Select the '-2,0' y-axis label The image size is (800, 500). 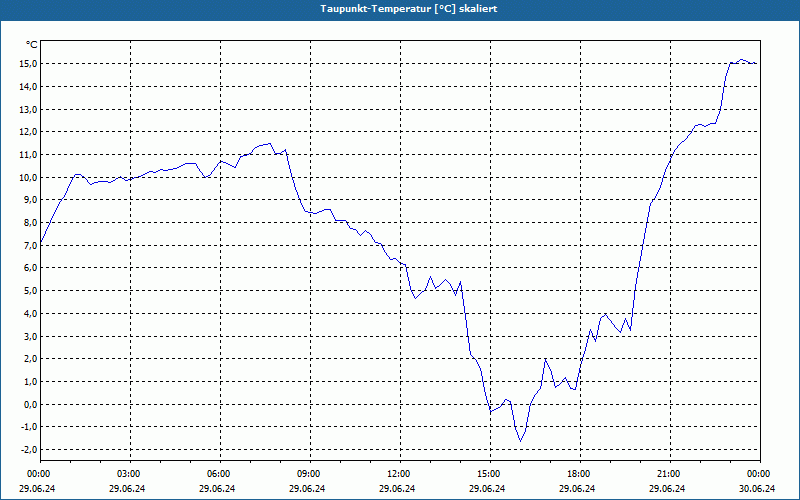(x=29, y=449)
